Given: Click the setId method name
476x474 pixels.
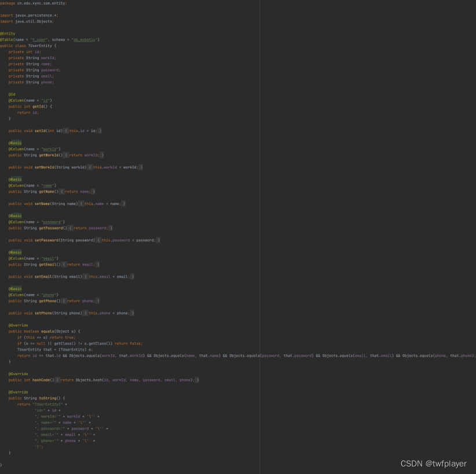Looking at the screenshot, I should click(40, 131).
